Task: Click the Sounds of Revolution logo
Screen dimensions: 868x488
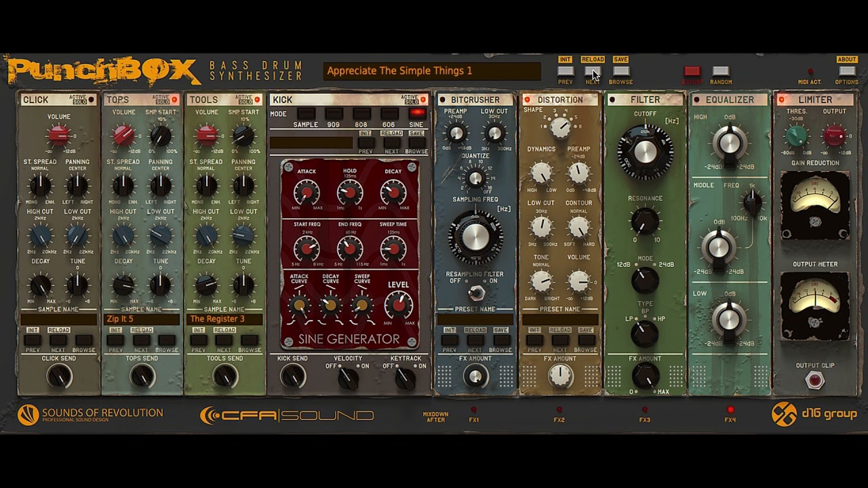Action: [x=90, y=414]
